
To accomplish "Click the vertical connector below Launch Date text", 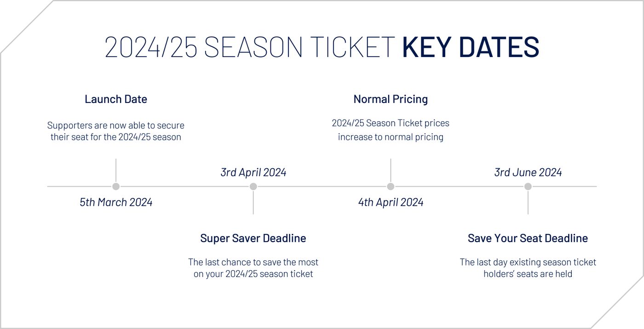I will click(116, 170).
